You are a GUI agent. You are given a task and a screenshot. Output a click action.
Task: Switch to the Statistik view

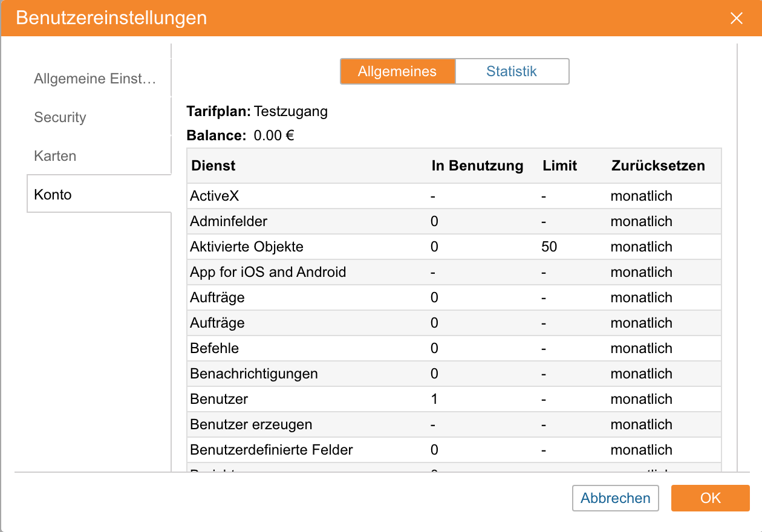(x=512, y=71)
